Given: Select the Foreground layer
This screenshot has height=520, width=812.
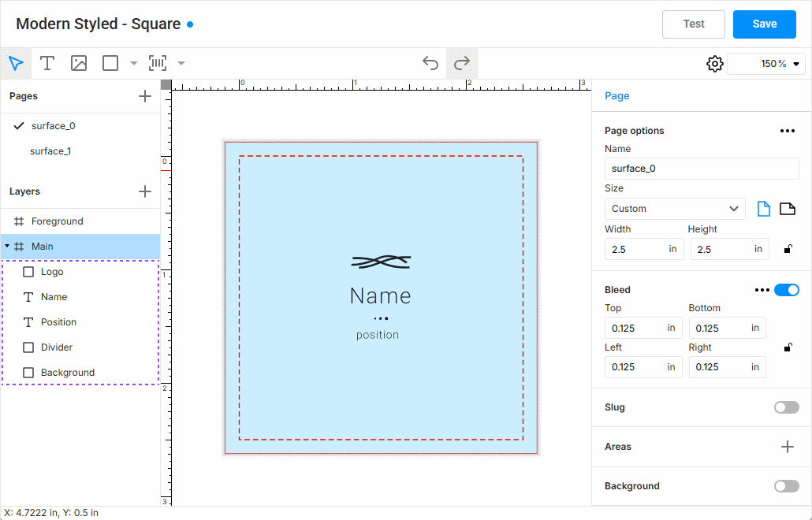Looking at the screenshot, I should [80, 221].
